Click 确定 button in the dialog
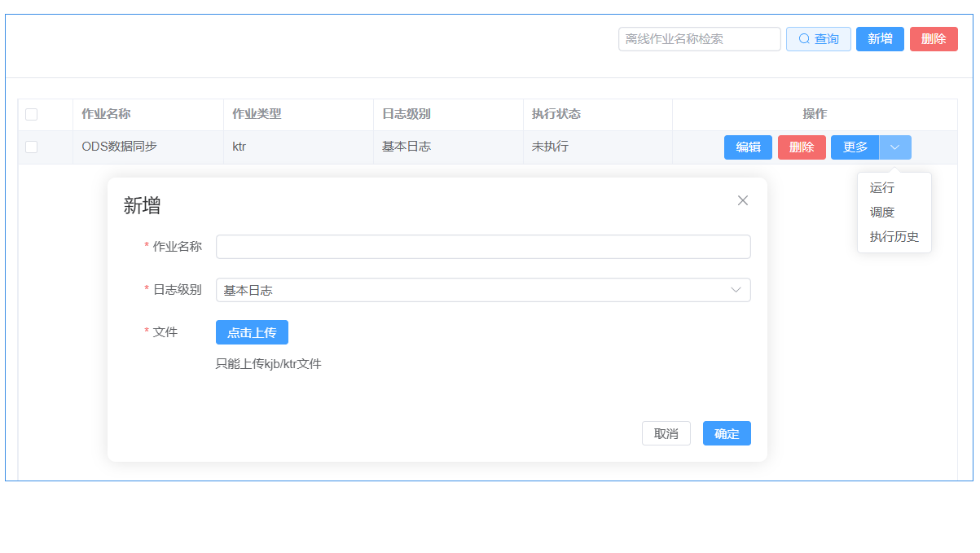The image size is (980, 553). click(727, 433)
